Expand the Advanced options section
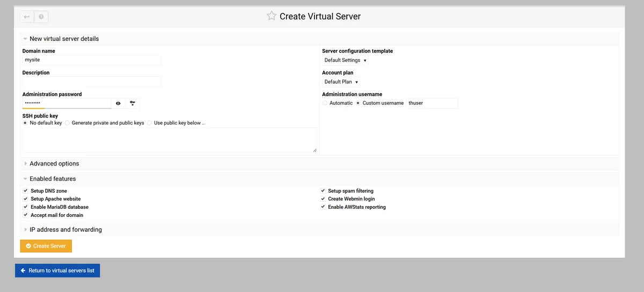644x292 pixels. click(x=54, y=164)
